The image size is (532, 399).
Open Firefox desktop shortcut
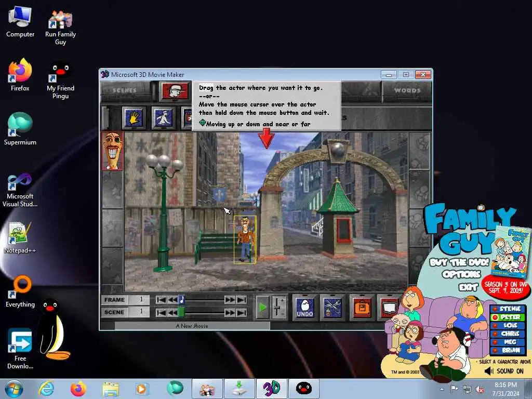coord(20,75)
